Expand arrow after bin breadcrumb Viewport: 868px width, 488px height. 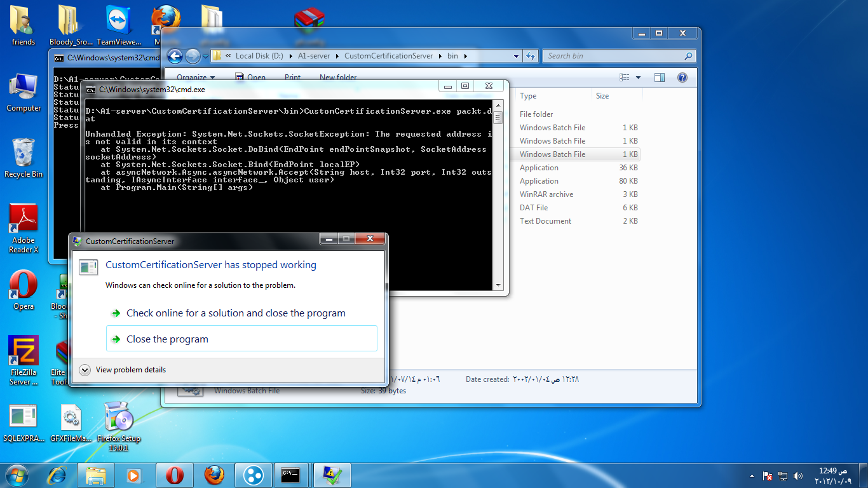[x=465, y=56]
